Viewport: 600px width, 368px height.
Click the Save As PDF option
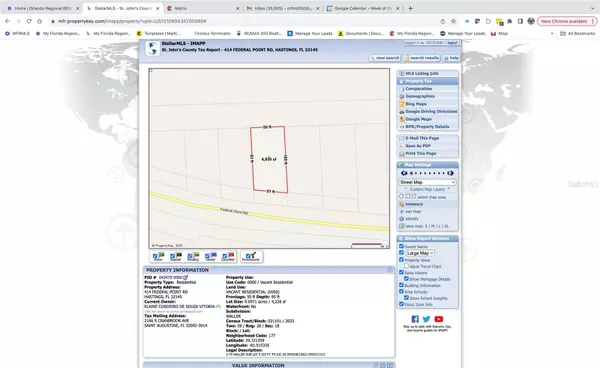click(x=418, y=146)
